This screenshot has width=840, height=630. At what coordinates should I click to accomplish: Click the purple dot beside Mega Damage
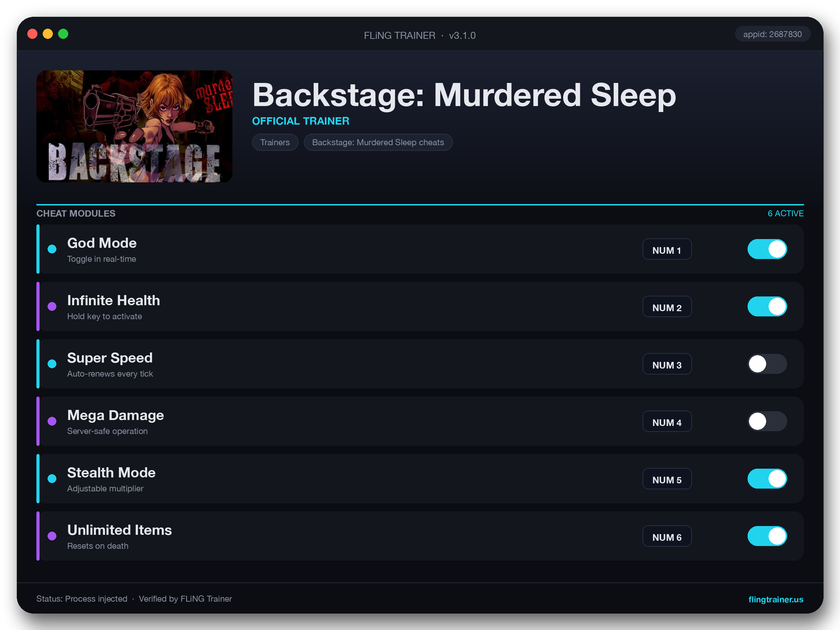click(x=52, y=421)
